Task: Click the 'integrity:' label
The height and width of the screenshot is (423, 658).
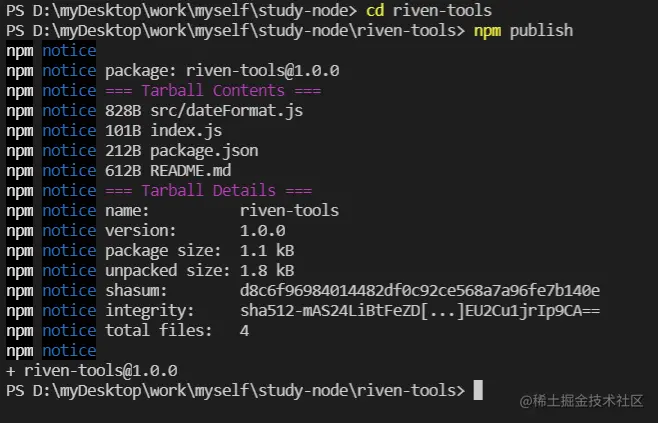Action: click(150, 311)
